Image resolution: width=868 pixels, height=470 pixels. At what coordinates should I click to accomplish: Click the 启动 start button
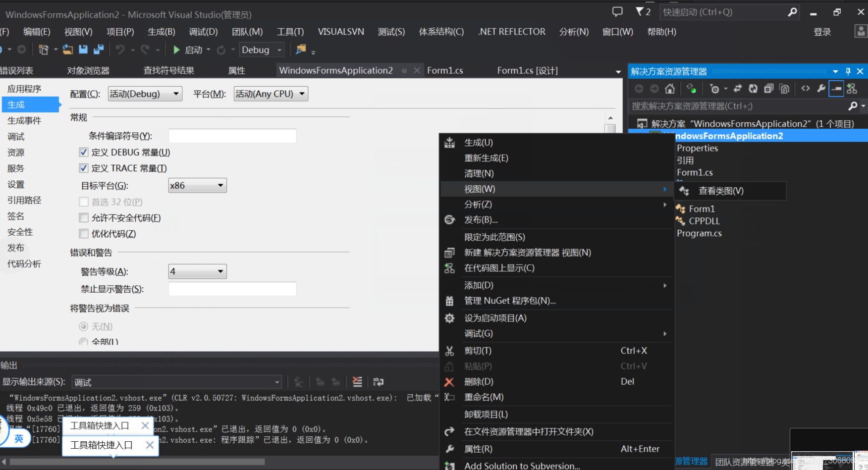coord(188,50)
